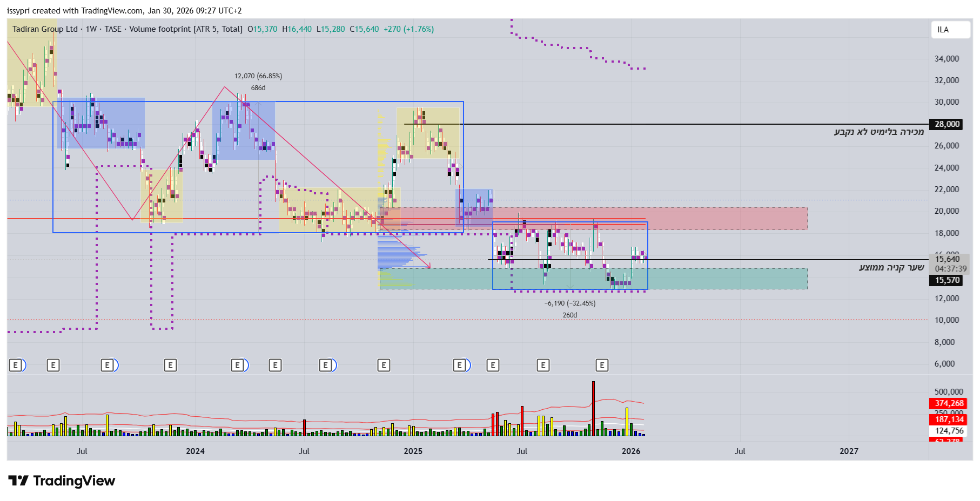The width and height of the screenshot is (980, 501).
Task: Click the −6,190 (−32.45%) measurement label
Action: click(x=570, y=303)
